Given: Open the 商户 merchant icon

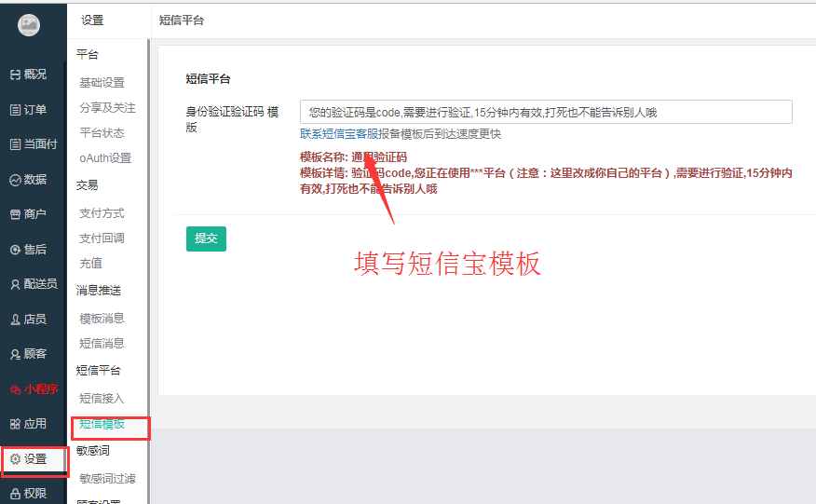Looking at the screenshot, I should [15, 214].
